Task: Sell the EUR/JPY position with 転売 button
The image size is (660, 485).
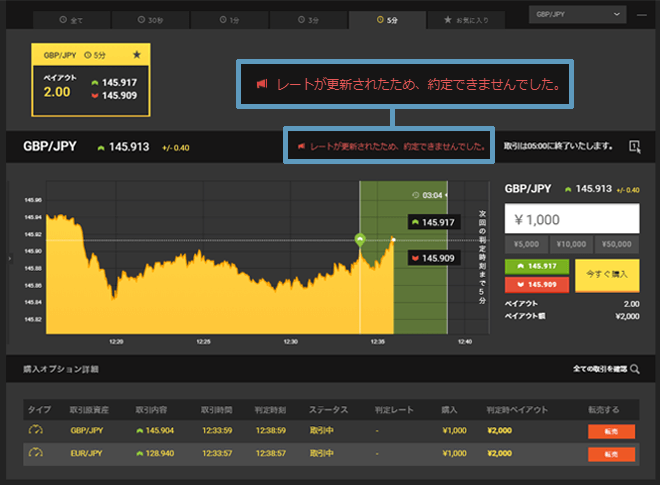Action: point(611,454)
